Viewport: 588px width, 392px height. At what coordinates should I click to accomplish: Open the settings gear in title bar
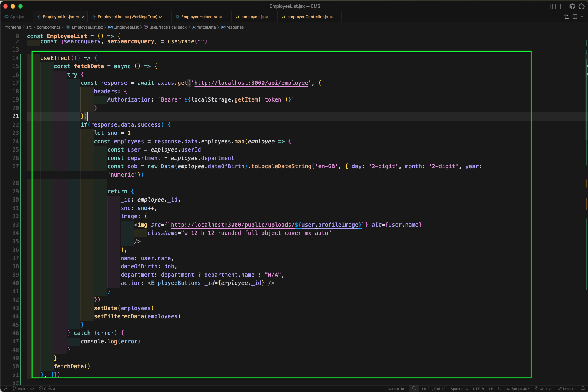(x=582, y=6)
